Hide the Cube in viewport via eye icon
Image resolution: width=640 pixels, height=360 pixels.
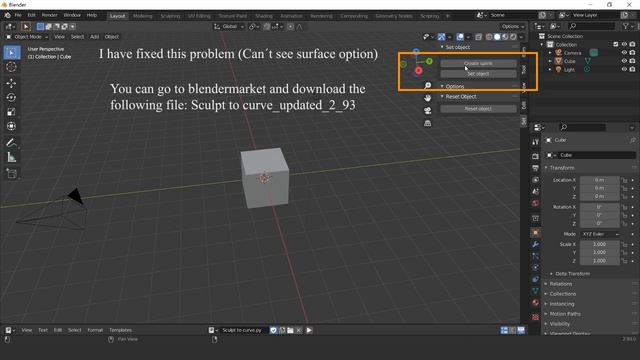coord(624,61)
